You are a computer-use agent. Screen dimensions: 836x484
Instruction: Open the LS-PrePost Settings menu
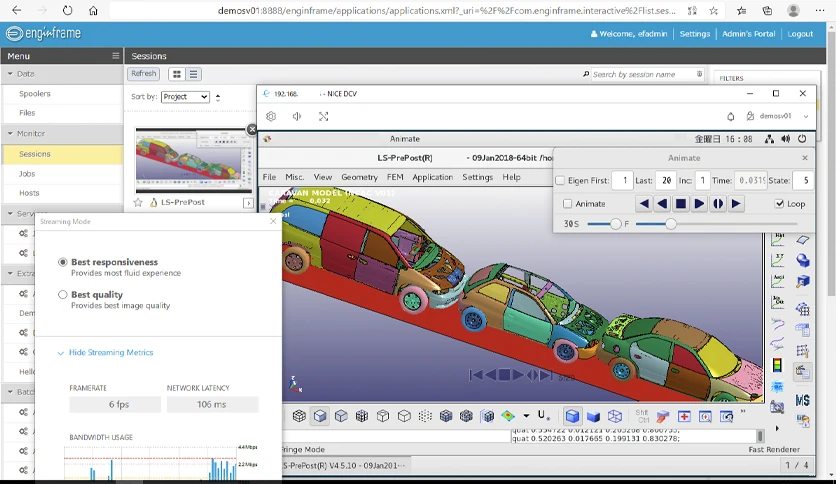point(477,177)
